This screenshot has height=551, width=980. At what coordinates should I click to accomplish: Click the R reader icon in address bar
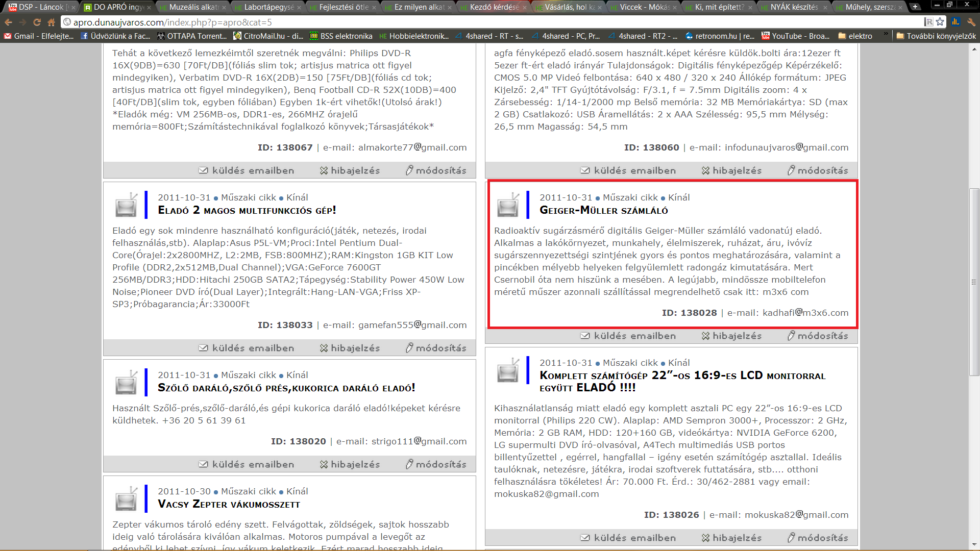pyautogui.click(x=928, y=22)
